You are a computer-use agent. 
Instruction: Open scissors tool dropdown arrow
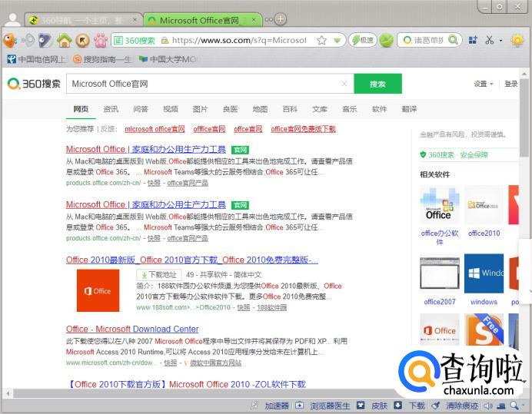500,41
